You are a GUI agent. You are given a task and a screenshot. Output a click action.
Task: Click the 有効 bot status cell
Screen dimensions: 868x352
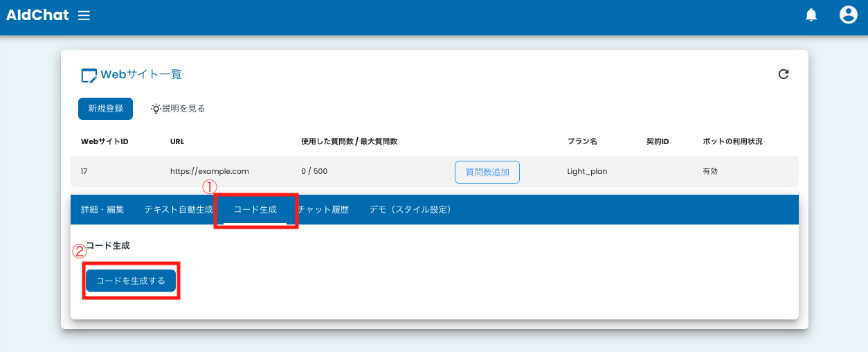coord(710,171)
